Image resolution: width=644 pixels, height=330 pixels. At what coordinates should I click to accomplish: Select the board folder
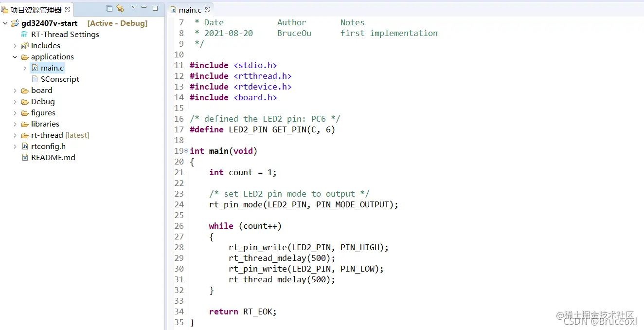click(x=42, y=91)
